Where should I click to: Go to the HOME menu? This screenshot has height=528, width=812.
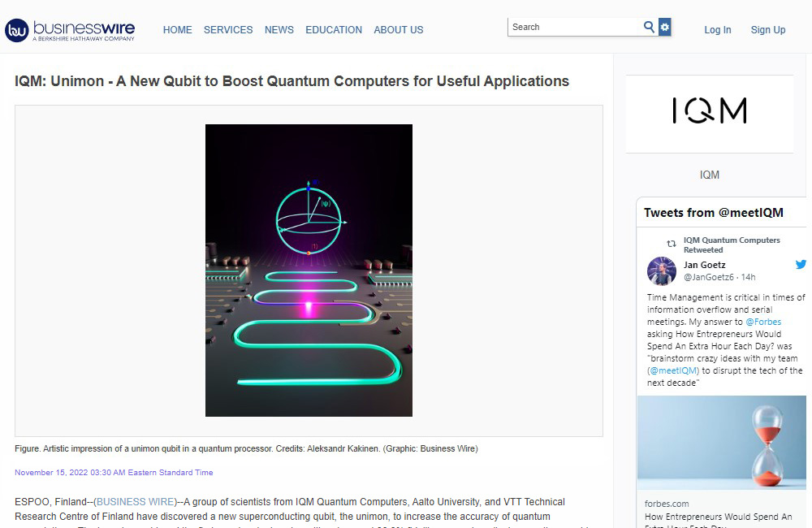[178, 30]
